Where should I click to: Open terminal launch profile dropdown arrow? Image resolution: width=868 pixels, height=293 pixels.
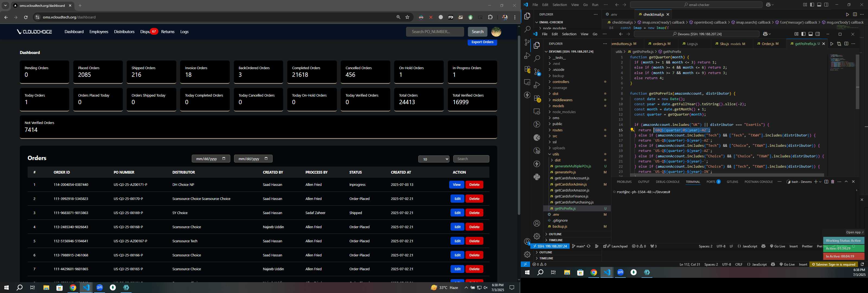point(820,182)
